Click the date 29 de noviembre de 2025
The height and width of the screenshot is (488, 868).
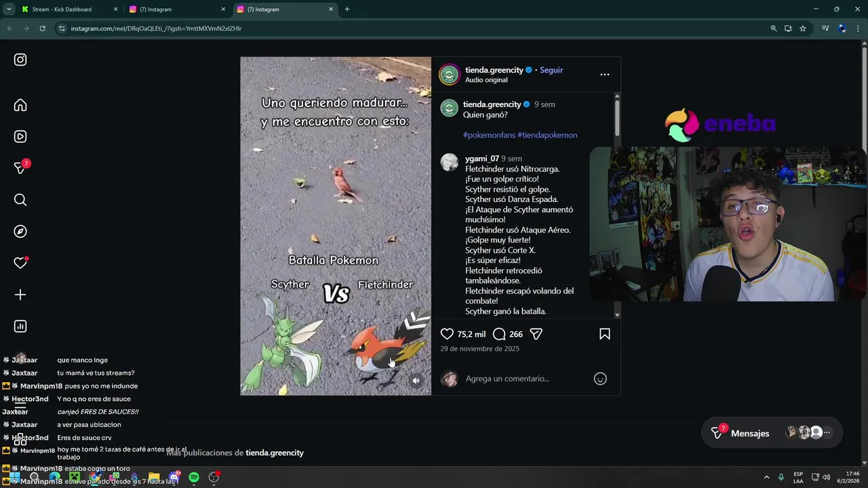[x=480, y=349]
